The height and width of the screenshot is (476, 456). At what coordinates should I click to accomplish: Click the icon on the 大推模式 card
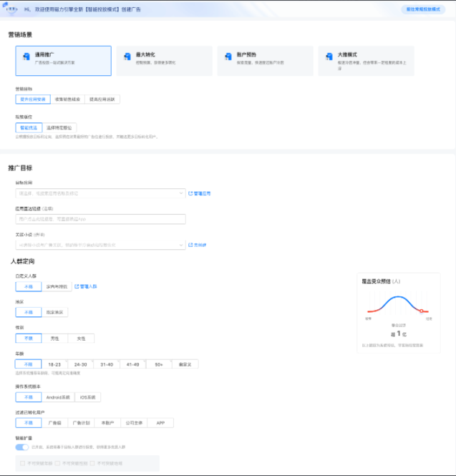point(329,56)
